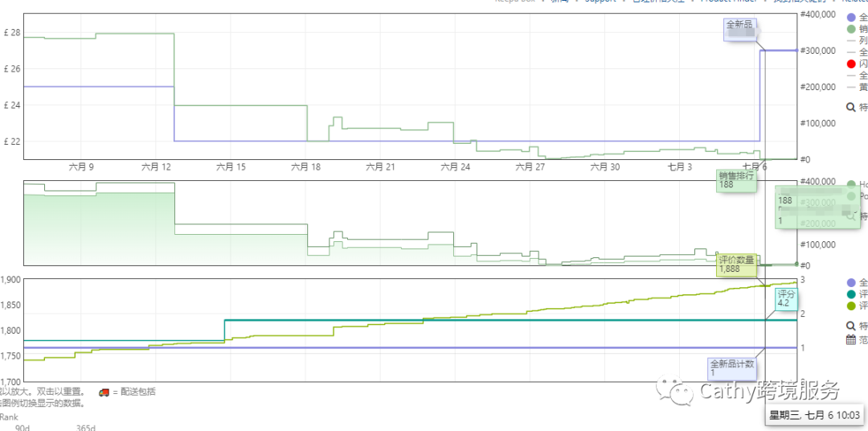Click the purple endpoint marker at #300,000
This screenshot has height=431, width=868.
tap(796, 51)
